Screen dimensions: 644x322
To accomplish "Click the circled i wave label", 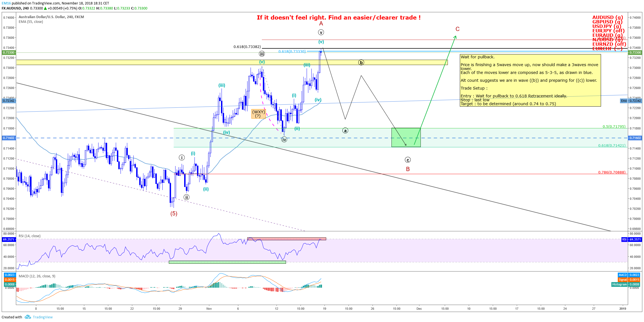I will pos(182,158).
